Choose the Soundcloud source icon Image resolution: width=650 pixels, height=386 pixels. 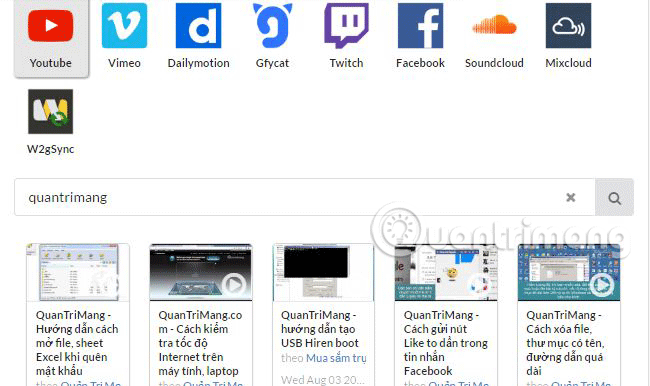tap(494, 25)
